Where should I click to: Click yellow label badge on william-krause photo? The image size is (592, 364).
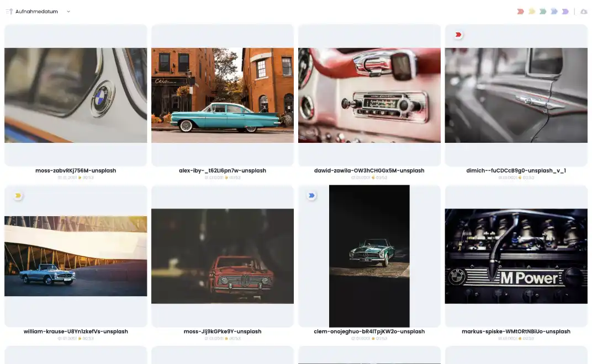point(18,195)
